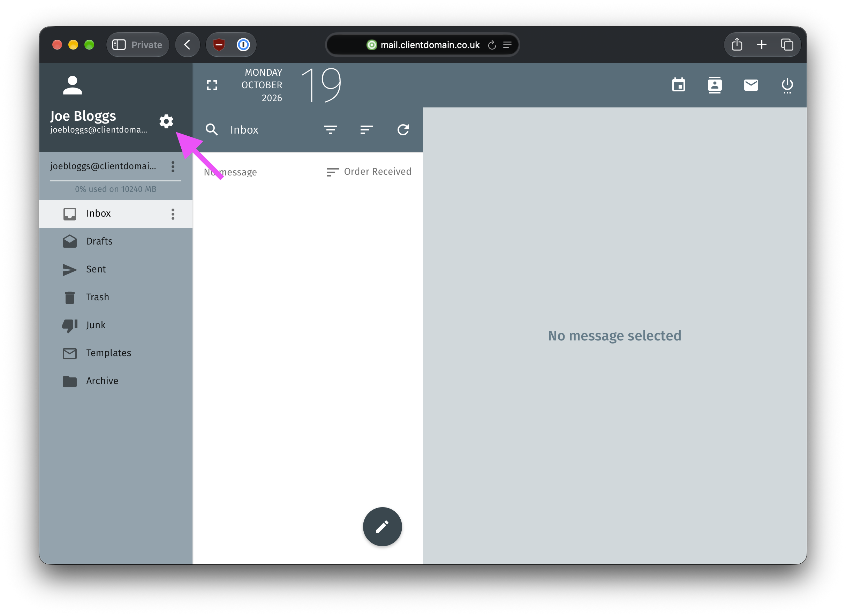
Task: Click the joebloggs@clientdomai... account row
Action: [103, 166]
